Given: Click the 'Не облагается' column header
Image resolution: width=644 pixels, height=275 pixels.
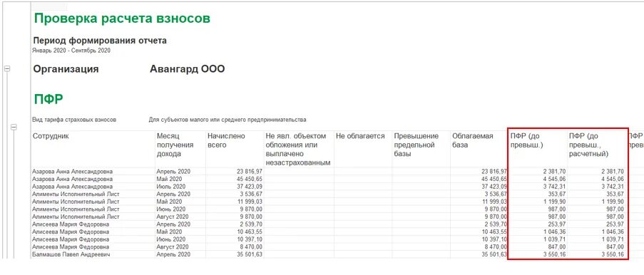Looking at the screenshot, I should [360, 136].
